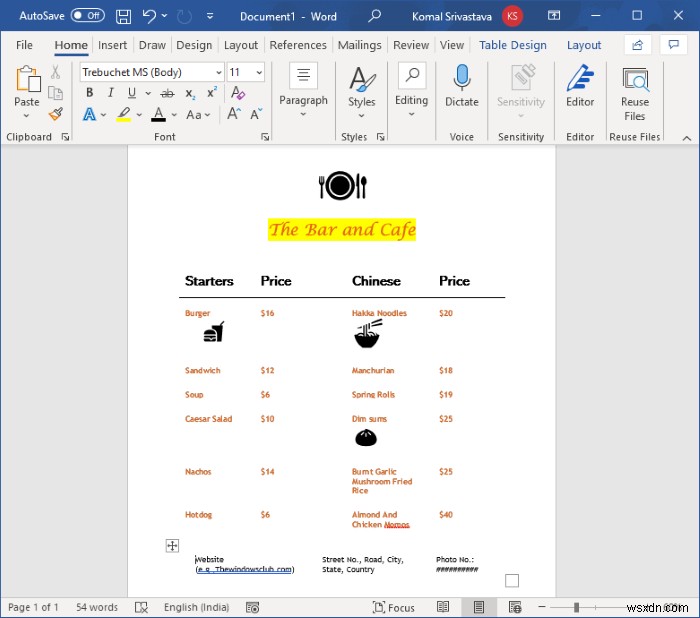Click English (India) language indicator
Image resolution: width=700 pixels, height=618 pixels.
click(x=196, y=607)
